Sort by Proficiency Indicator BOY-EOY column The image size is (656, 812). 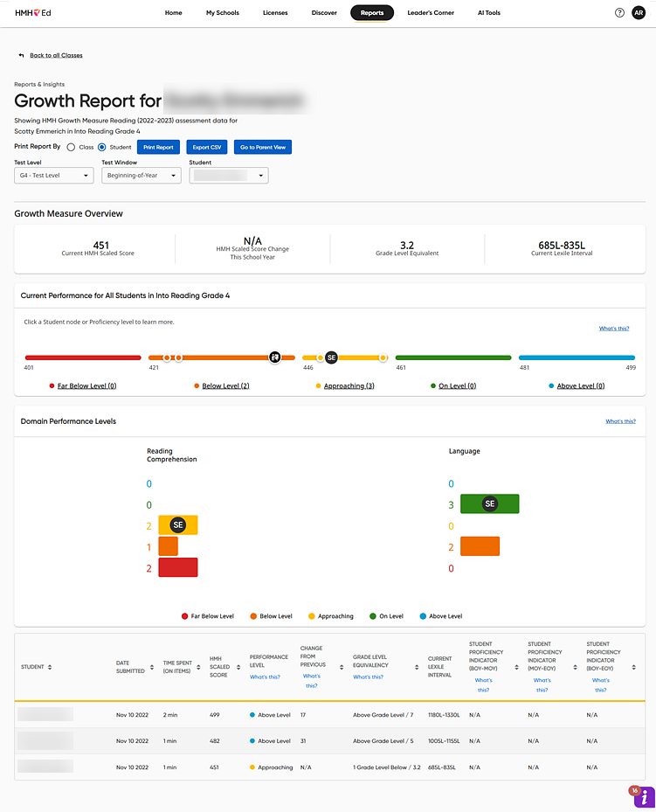[633, 667]
